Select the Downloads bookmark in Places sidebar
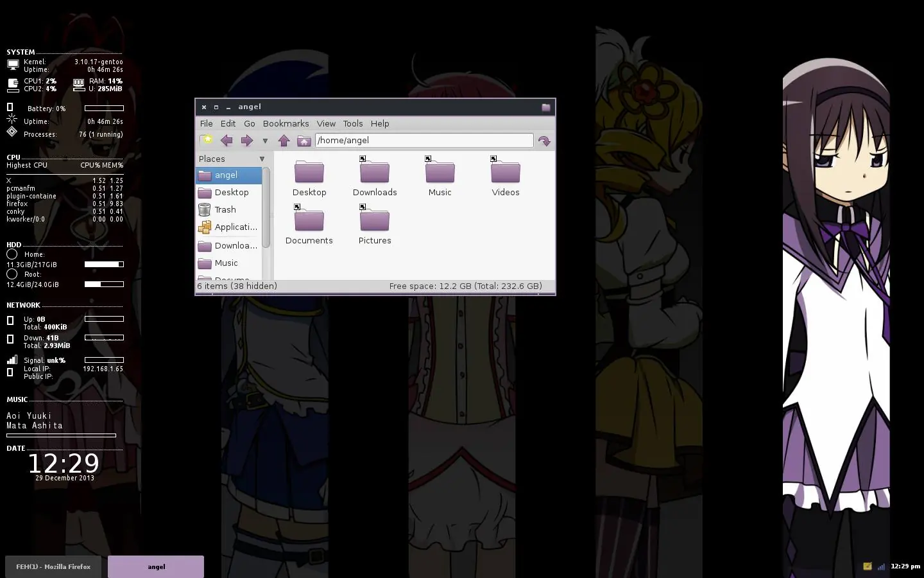The height and width of the screenshot is (578, 924). [228, 246]
